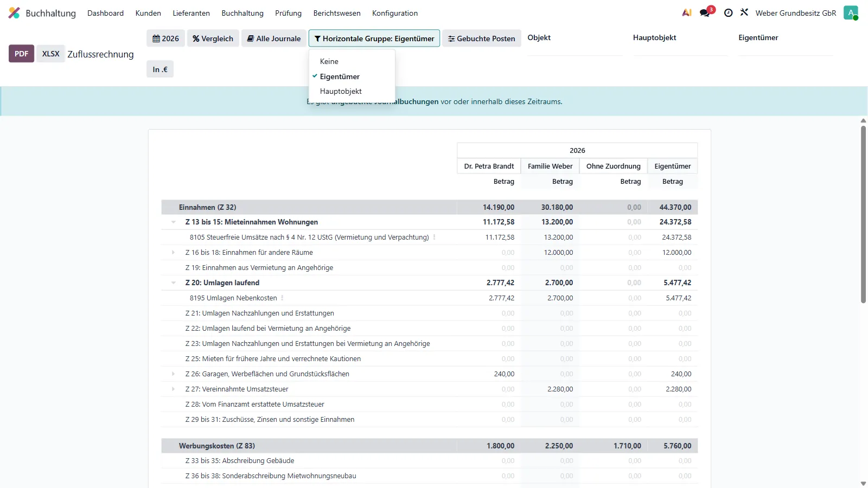Open the Konfiguration menu
Viewport: 868px width, 488px height.
395,13
